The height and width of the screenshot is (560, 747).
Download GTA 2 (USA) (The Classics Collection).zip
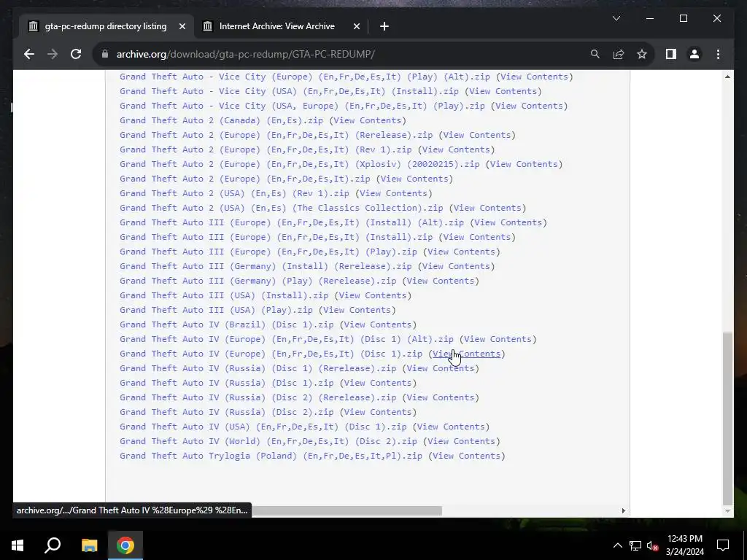281,208
